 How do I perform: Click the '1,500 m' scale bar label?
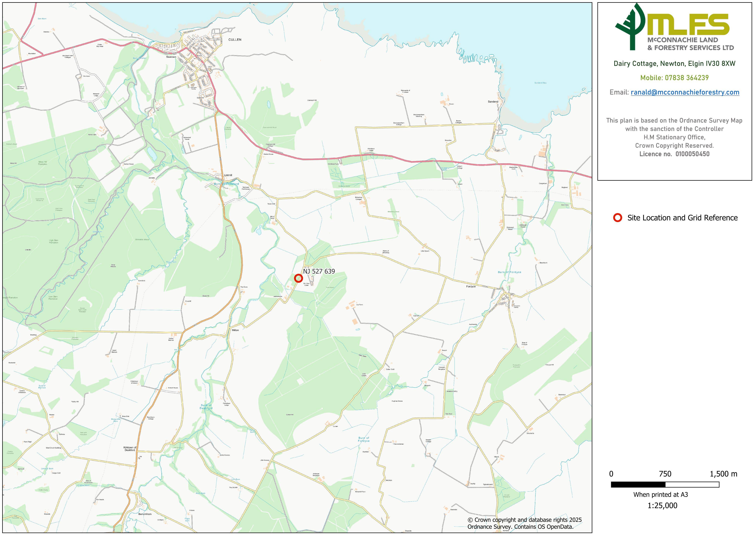point(723,474)
